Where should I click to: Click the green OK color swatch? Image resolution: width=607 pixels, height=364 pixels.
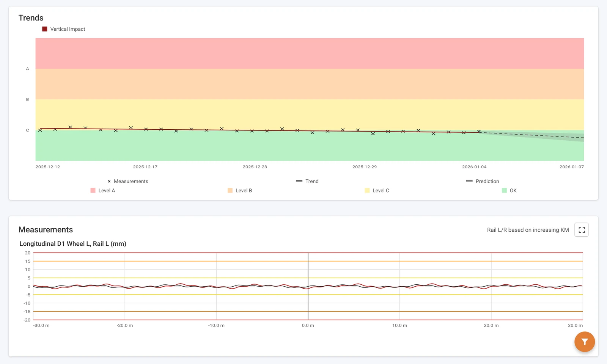click(x=504, y=190)
